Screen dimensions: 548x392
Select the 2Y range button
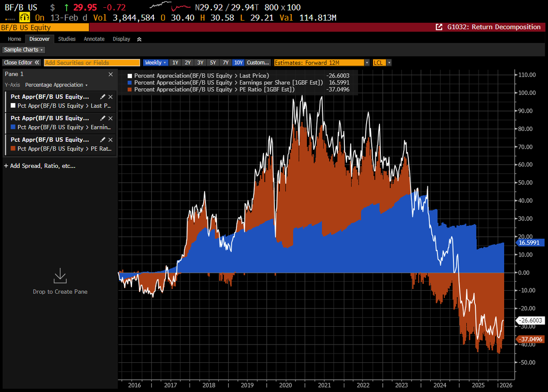click(187, 63)
